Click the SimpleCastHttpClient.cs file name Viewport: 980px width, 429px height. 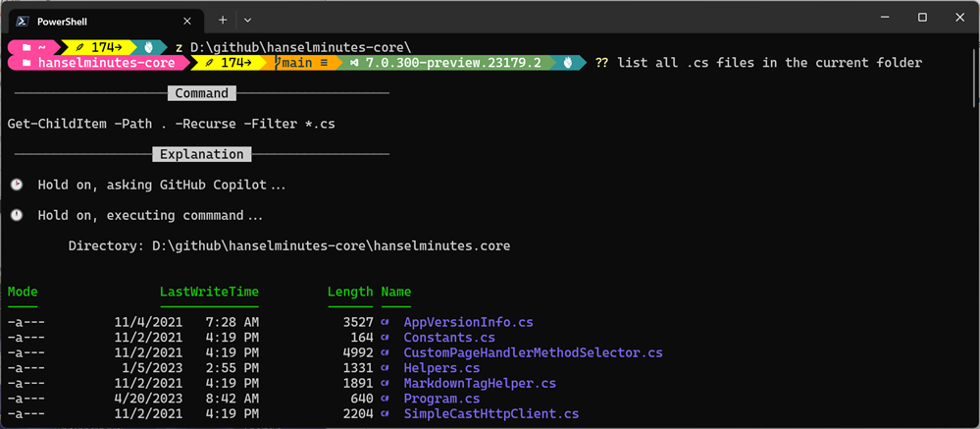pyautogui.click(x=490, y=414)
